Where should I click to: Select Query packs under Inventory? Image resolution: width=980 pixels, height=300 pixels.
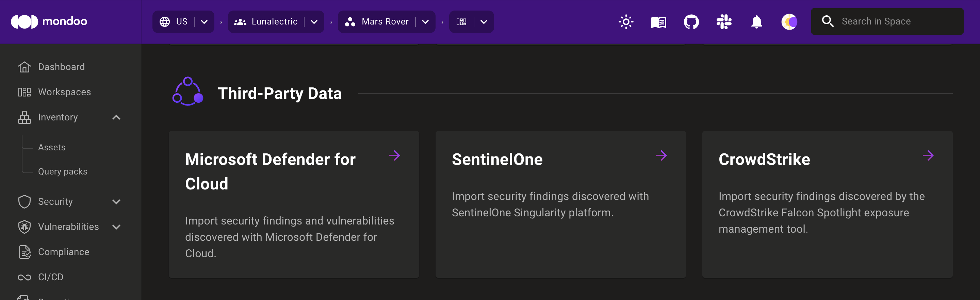click(62, 171)
